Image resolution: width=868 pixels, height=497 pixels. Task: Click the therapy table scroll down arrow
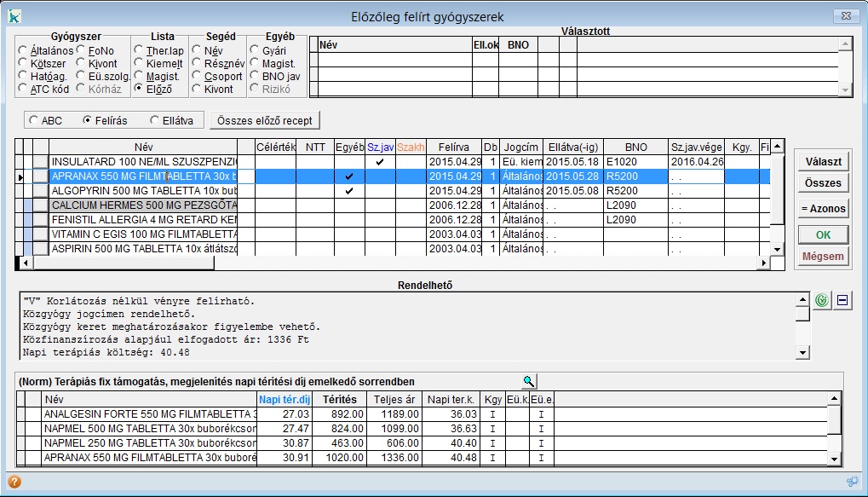(835, 459)
